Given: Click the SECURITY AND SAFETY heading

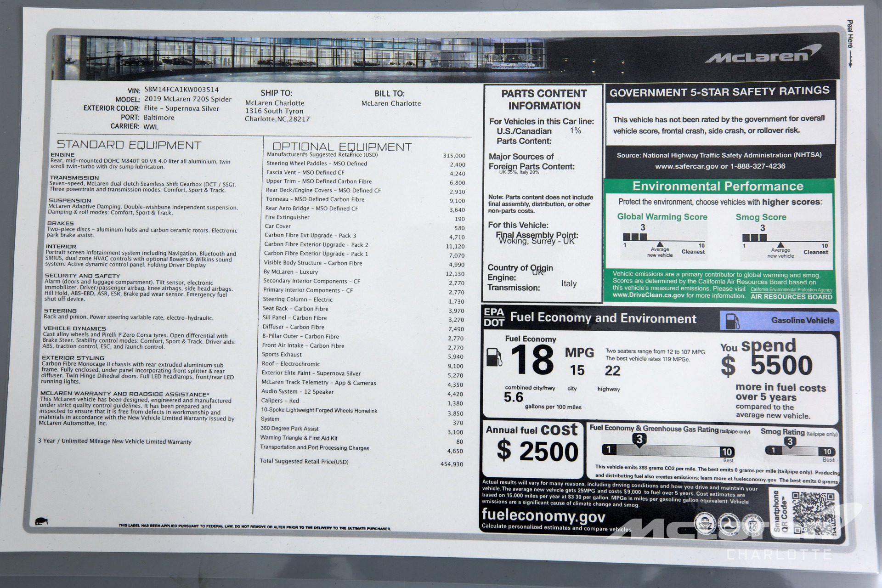Looking at the screenshot, I should click(x=82, y=276).
